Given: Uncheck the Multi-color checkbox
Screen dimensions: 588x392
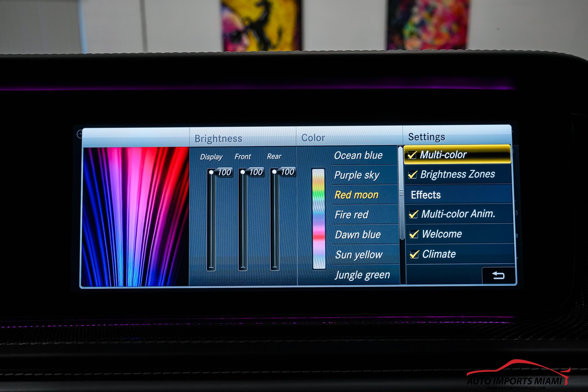Looking at the screenshot, I should click(x=412, y=155).
